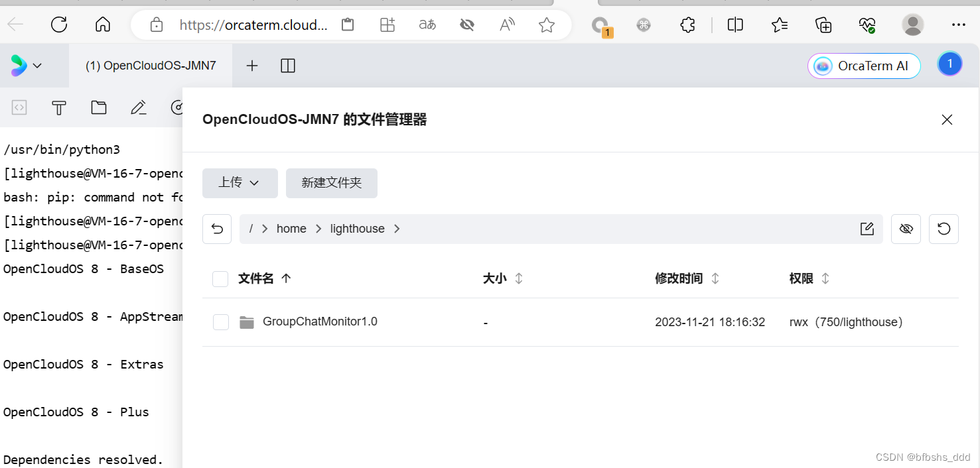Start Read Aloud from the address bar
This screenshot has width=980, height=468.
[x=507, y=25]
